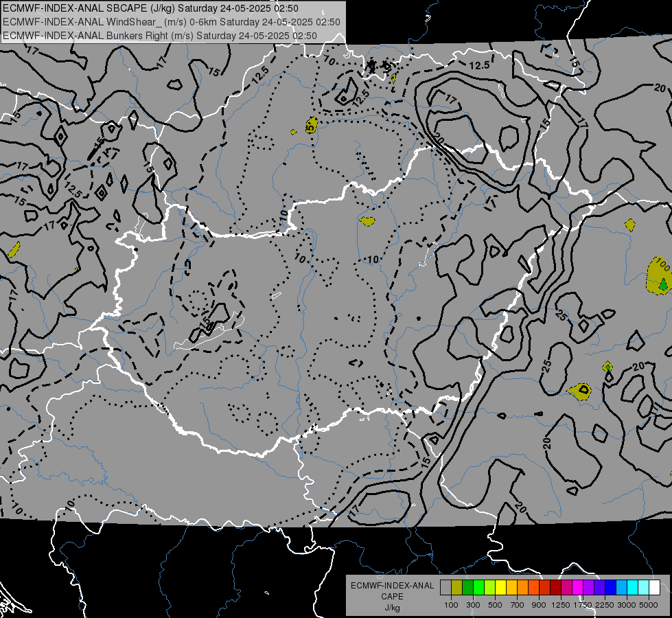Click the legend value 300
672x618 pixels.
point(473,605)
